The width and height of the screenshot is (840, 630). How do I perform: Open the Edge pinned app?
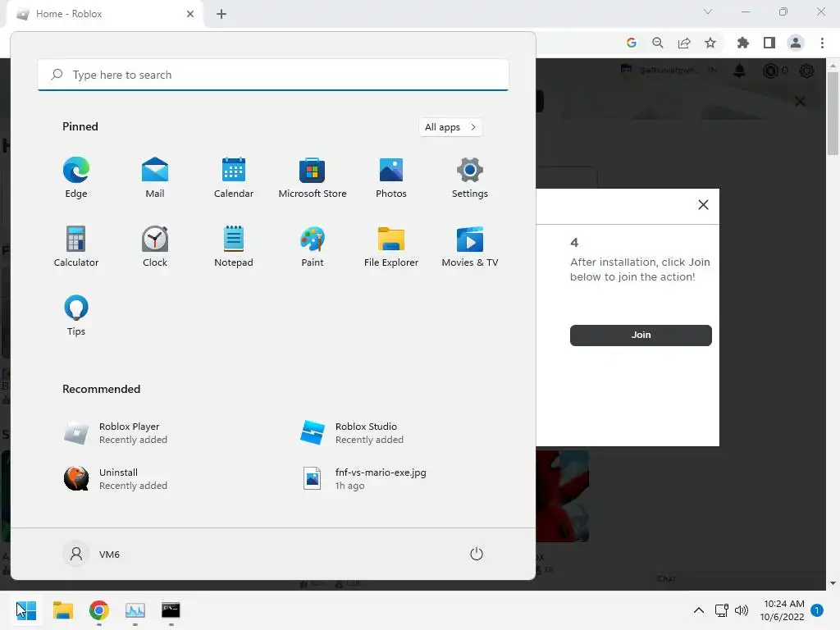point(76,178)
